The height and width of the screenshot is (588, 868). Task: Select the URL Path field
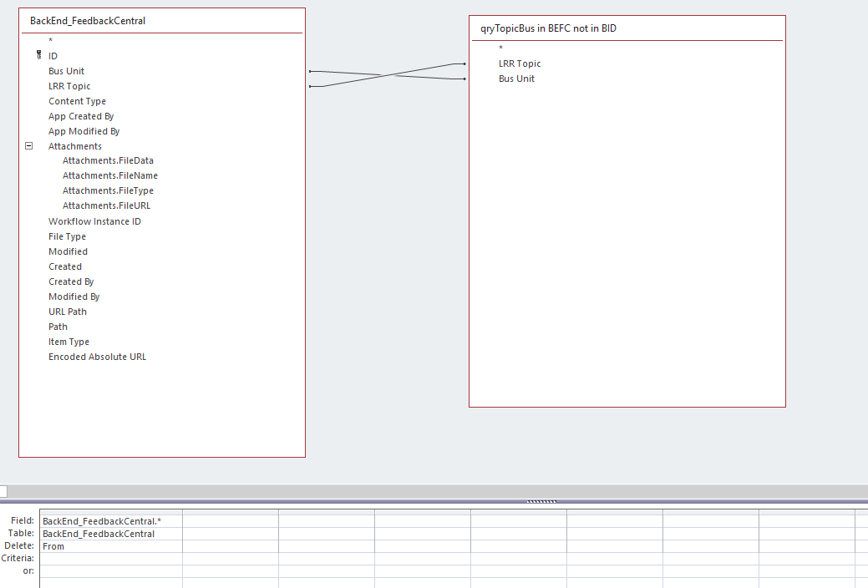point(68,312)
